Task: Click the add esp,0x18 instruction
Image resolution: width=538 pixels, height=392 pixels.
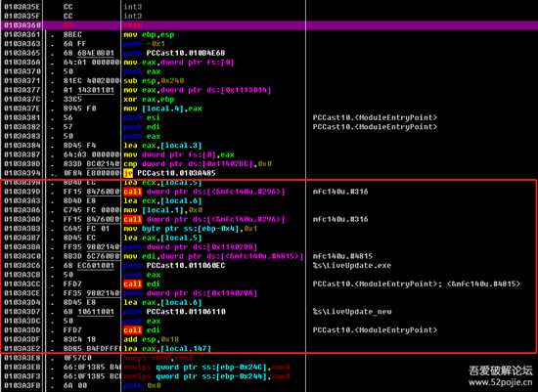Action: [154, 339]
